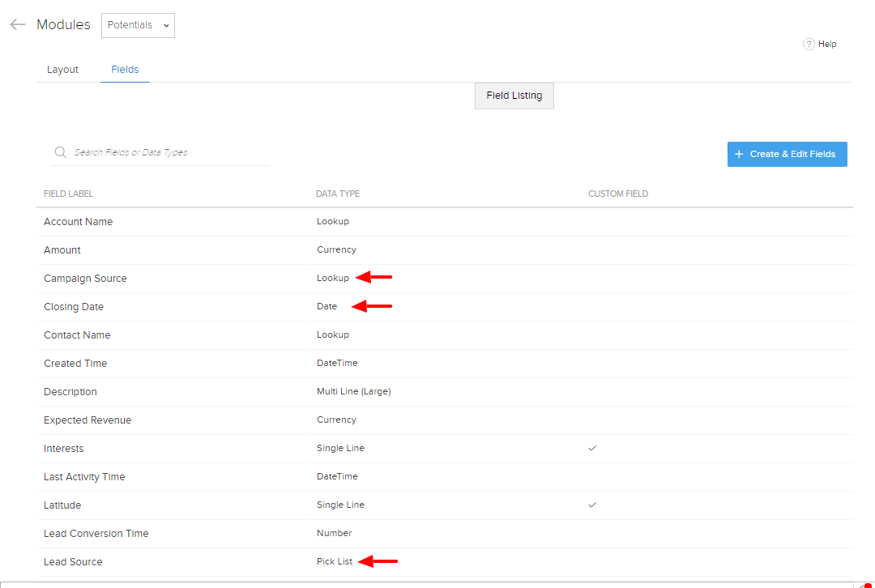Click the plus icon on Create button
The image size is (875, 588).
click(x=739, y=154)
